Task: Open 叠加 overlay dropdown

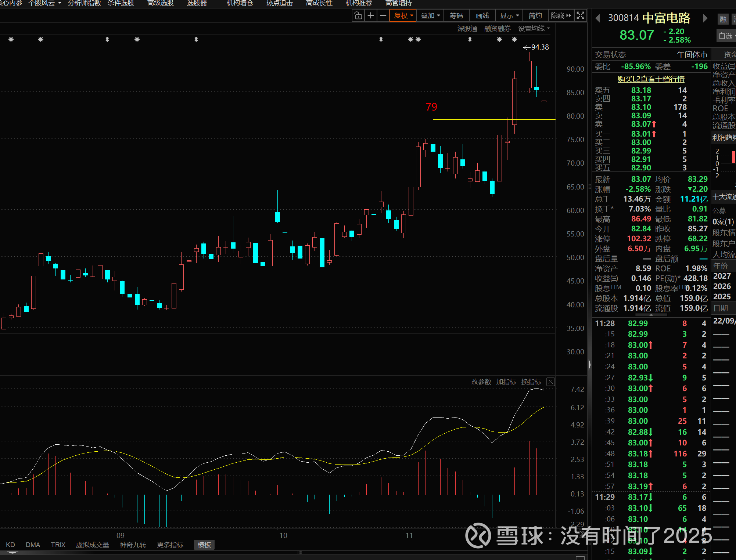Action: (430, 16)
